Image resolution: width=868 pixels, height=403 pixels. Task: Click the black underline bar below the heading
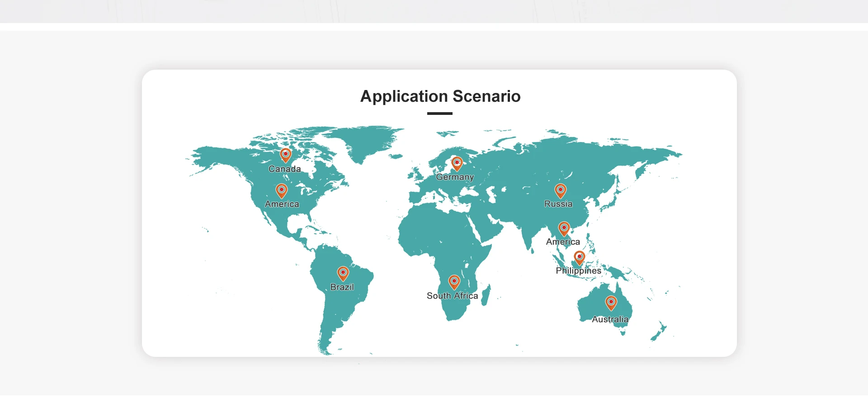click(439, 114)
